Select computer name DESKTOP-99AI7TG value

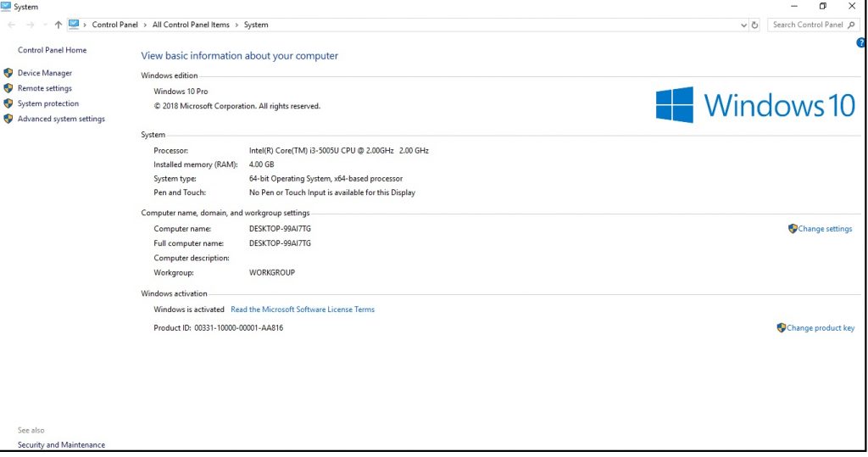tap(280, 229)
